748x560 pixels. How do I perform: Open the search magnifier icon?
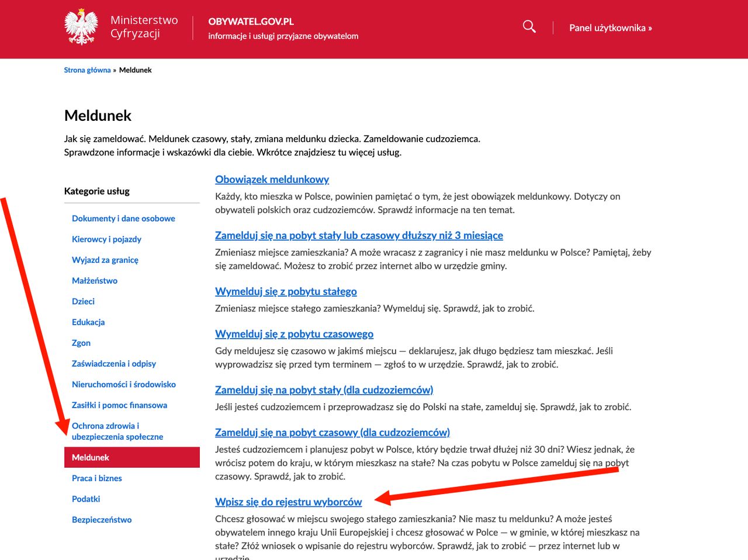click(529, 27)
